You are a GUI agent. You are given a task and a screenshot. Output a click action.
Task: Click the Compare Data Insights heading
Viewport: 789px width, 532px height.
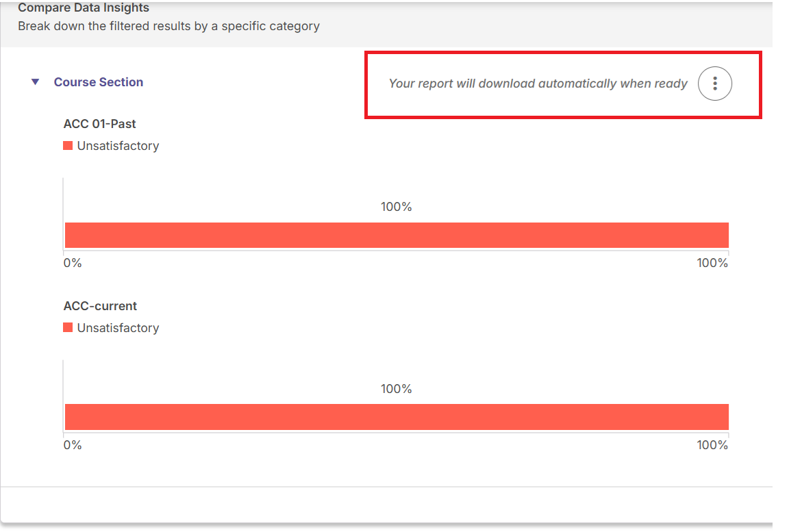(x=84, y=8)
